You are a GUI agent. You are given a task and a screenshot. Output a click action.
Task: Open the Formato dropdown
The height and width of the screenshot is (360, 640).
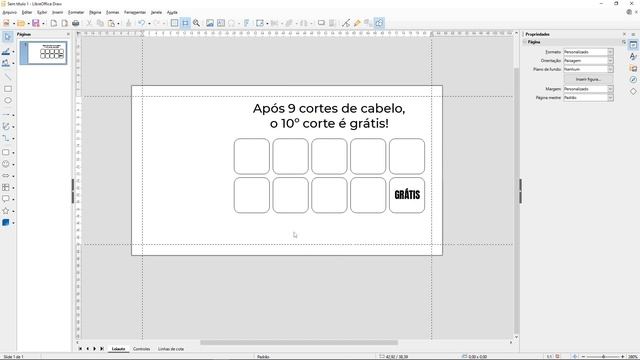click(x=588, y=52)
